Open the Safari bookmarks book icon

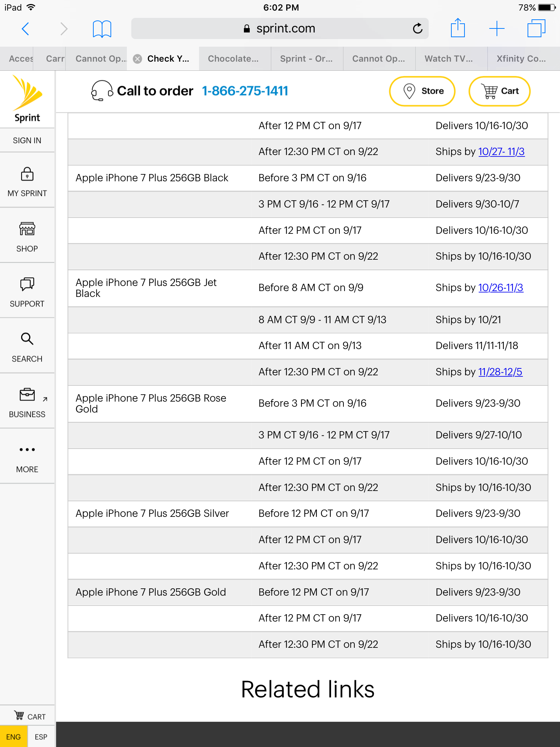102,29
